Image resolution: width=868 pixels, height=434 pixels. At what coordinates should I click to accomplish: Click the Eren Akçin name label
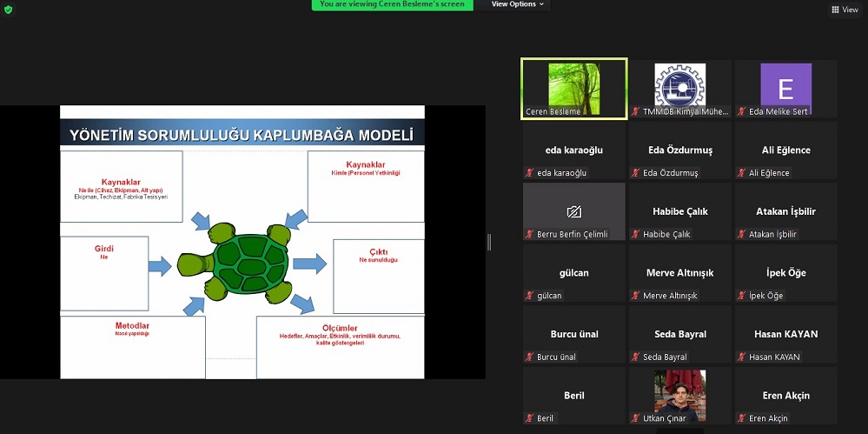point(768,418)
